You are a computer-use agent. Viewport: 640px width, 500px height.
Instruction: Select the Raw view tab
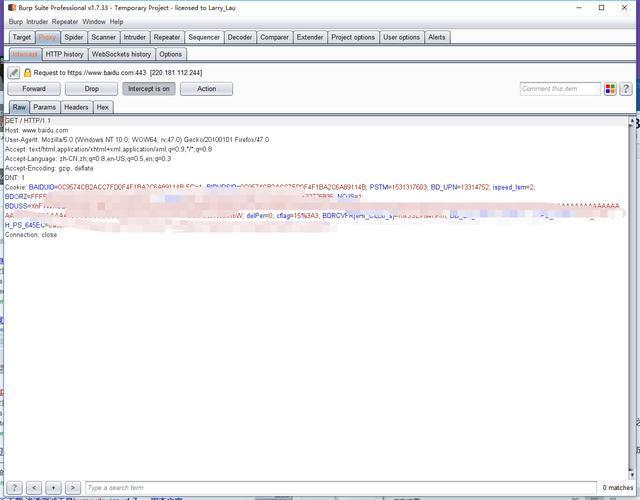pyautogui.click(x=19, y=107)
